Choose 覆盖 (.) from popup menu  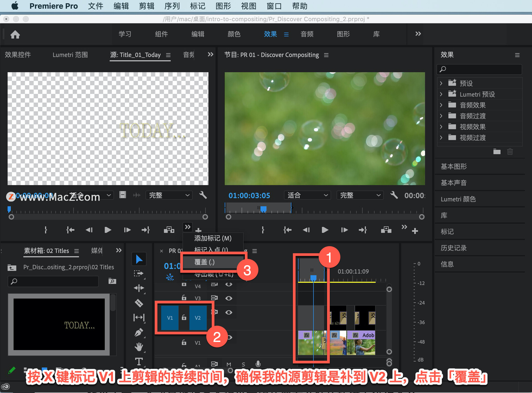click(213, 262)
